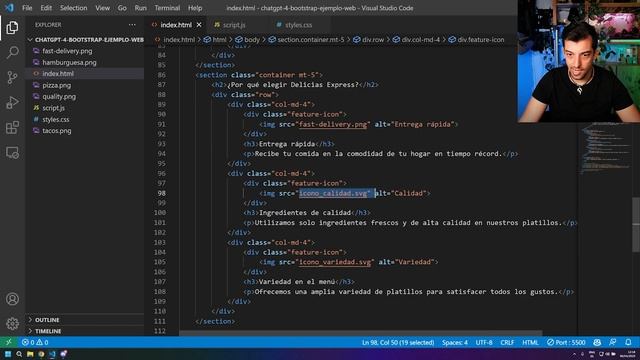
Task: Open Chrome from the taskbar
Action: 41,354
